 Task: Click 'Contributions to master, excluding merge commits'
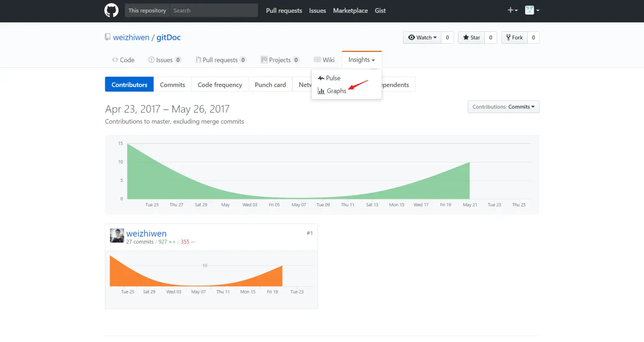click(x=175, y=122)
